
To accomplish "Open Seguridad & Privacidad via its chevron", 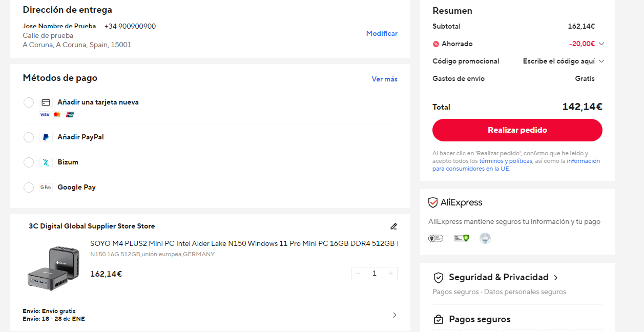I will coord(556,278).
